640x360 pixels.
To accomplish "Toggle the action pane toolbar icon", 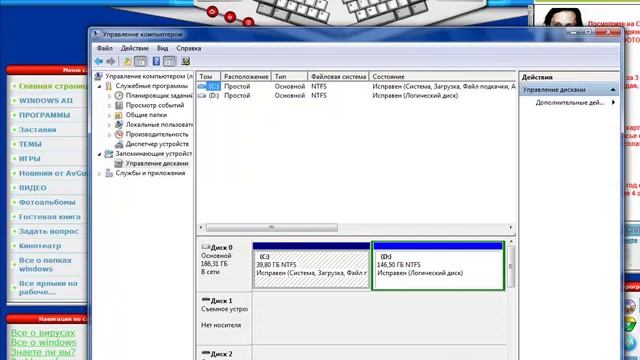I will [169, 61].
